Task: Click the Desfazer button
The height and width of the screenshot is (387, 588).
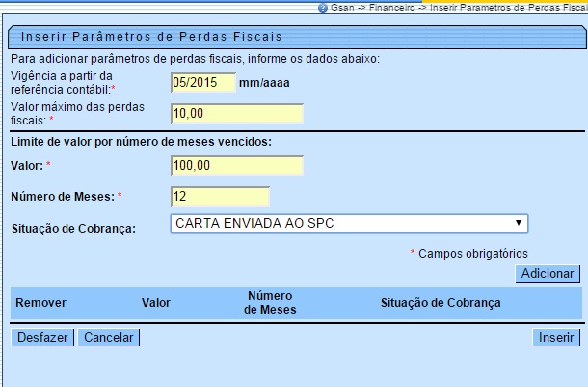Action: pyautogui.click(x=42, y=338)
